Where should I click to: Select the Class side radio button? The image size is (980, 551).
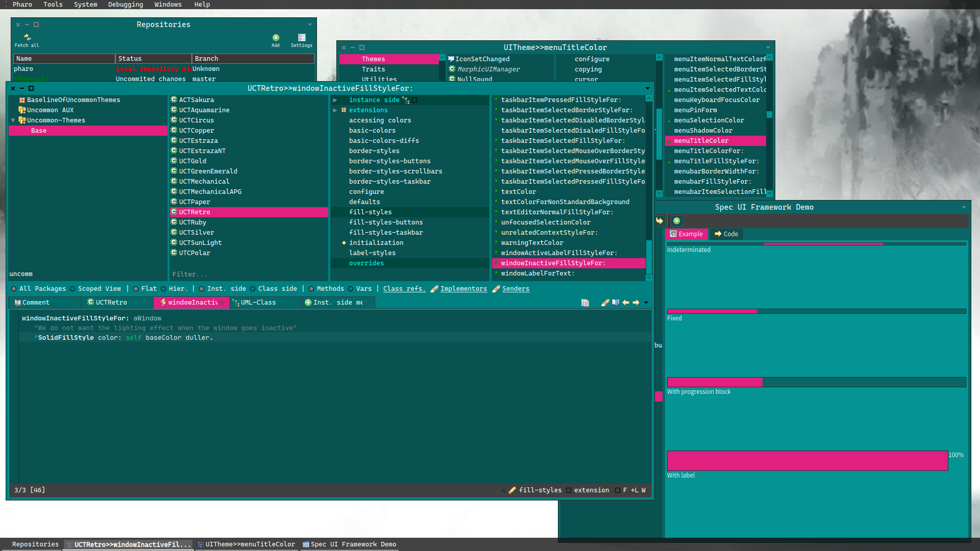click(x=253, y=289)
